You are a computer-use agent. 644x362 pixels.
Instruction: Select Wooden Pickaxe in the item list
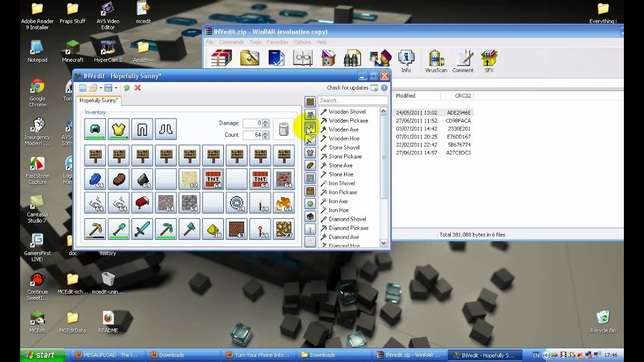tap(348, 121)
